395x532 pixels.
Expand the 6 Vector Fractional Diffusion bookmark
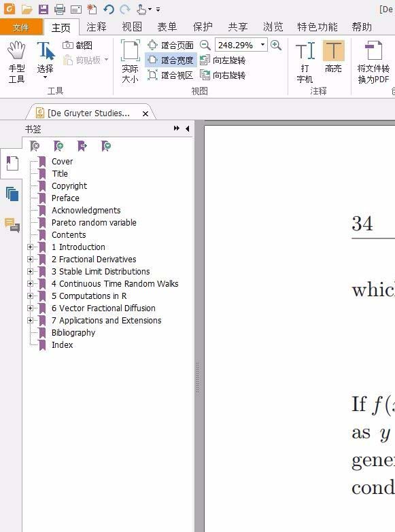[x=30, y=308]
